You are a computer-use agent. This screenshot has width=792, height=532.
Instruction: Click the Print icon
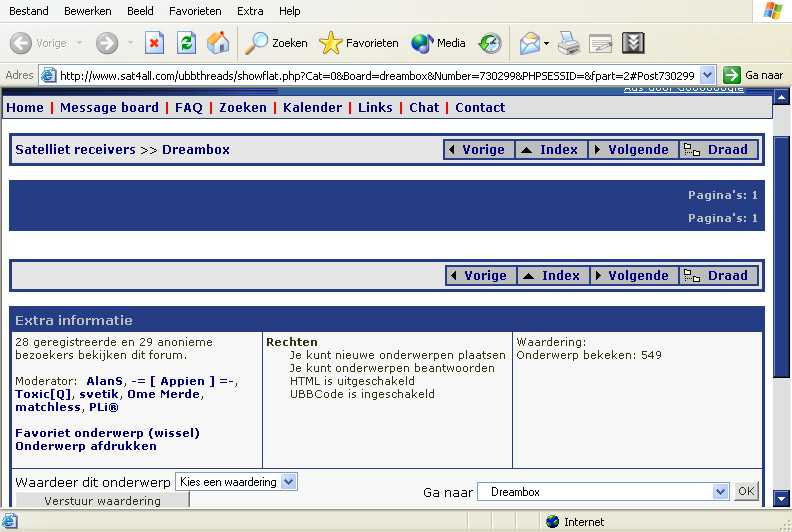click(569, 43)
